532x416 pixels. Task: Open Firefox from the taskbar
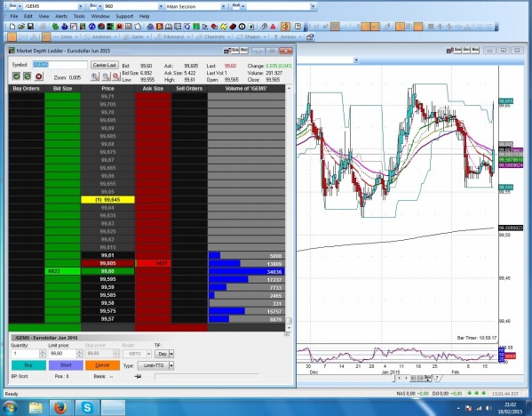60,407
